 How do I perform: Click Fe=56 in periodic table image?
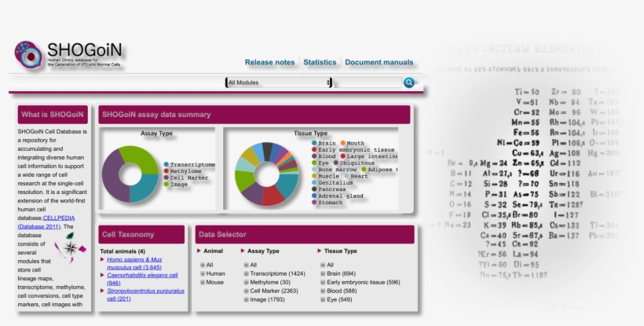[526, 133]
